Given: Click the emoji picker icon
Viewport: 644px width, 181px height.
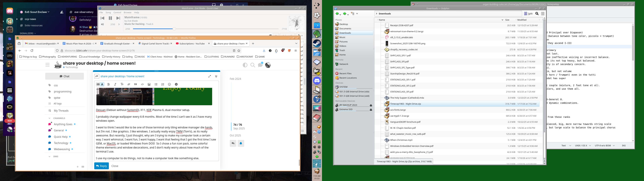Looking at the screenshot, I should coord(169,84).
